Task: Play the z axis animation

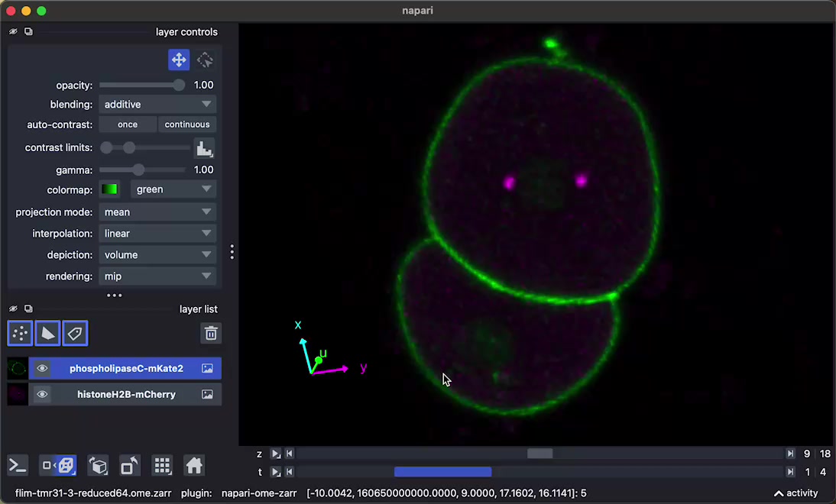Action: 276,454
